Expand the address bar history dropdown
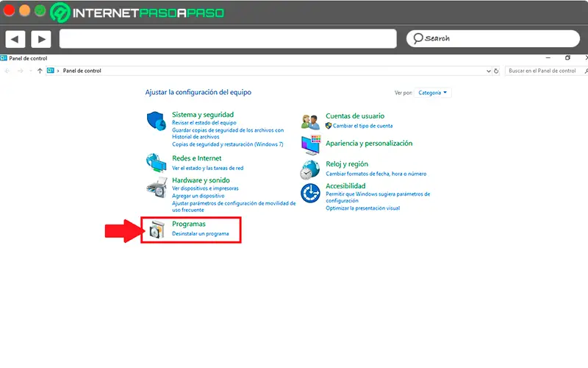Viewport: 588px width, 368px height. 488,71
